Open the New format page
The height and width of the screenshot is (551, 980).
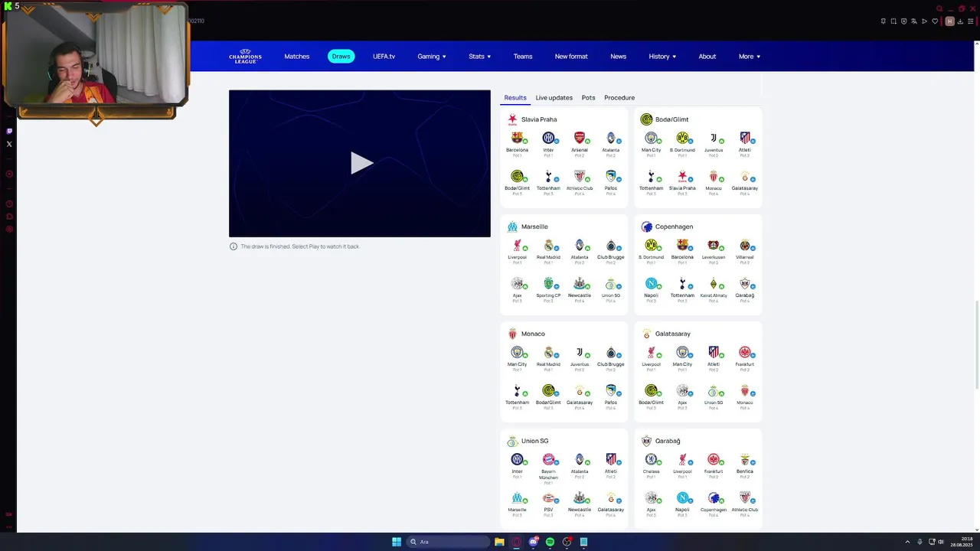(571, 56)
